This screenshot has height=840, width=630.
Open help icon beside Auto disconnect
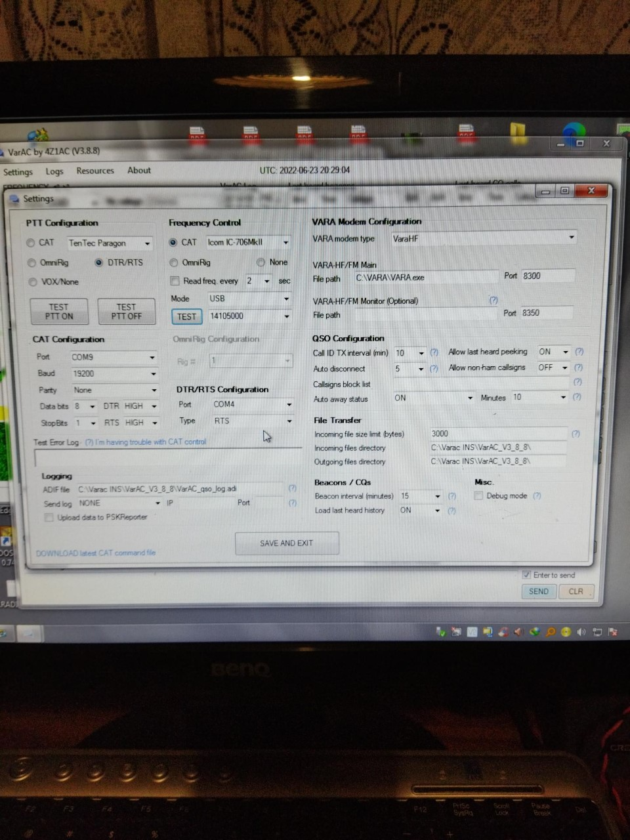(434, 369)
